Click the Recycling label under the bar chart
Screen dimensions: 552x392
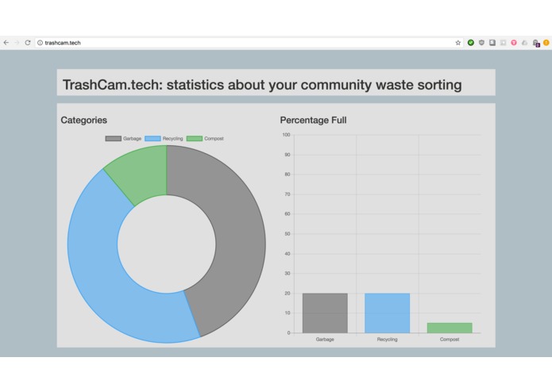388,340
